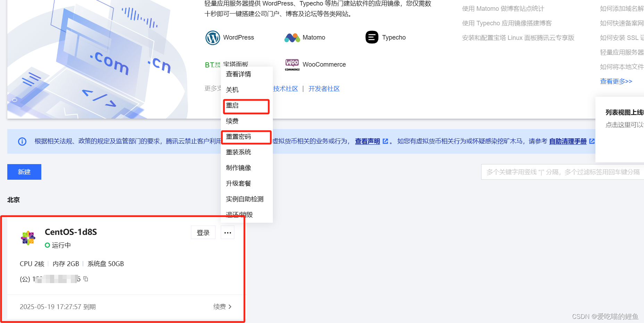Select the WooCommerce application icon
The height and width of the screenshot is (323, 644).
tap(292, 65)
